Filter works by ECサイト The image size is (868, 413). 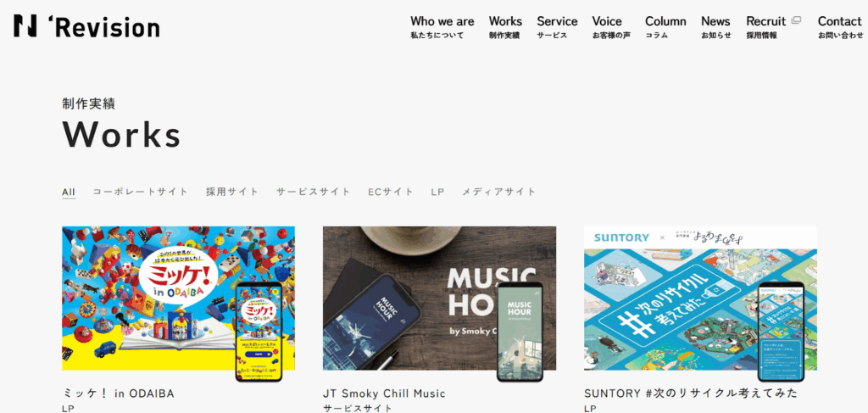tap(391, 193)
